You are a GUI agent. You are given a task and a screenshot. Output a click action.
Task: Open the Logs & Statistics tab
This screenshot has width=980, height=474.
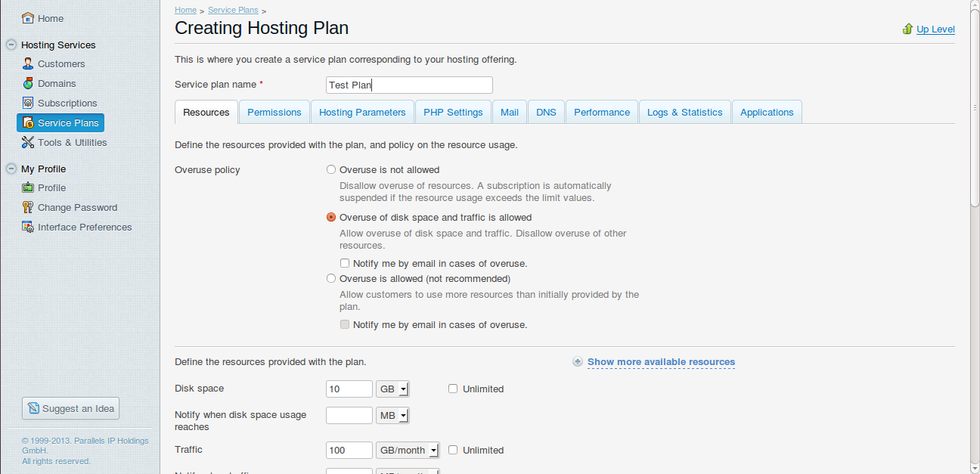point(685,112)
